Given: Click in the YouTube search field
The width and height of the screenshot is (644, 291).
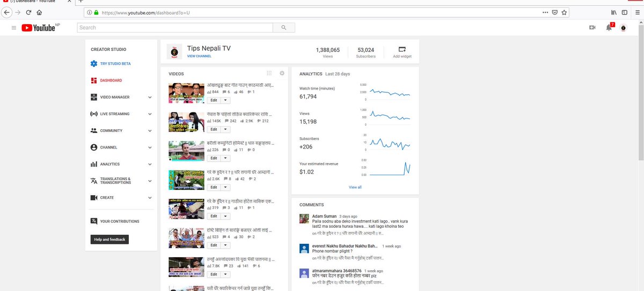Looking at the screenshot, I should pyautogui.click(x=175, y=27).
